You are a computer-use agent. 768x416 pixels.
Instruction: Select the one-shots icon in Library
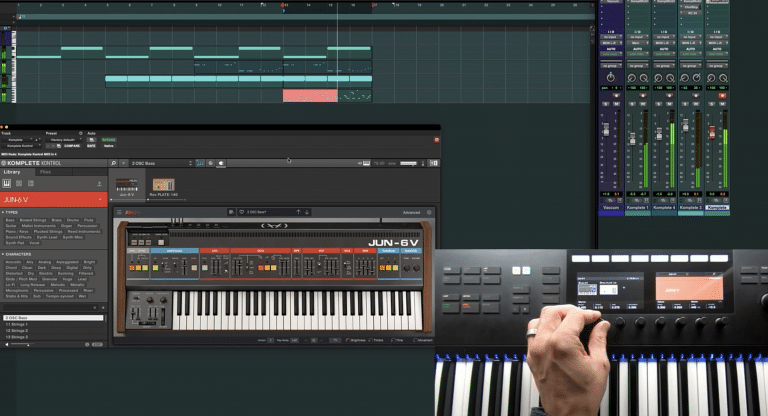30,183
